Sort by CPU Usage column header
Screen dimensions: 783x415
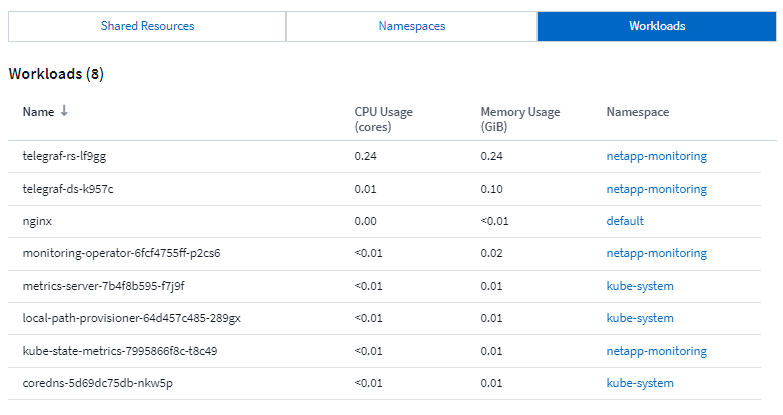[x=383, y=119]
